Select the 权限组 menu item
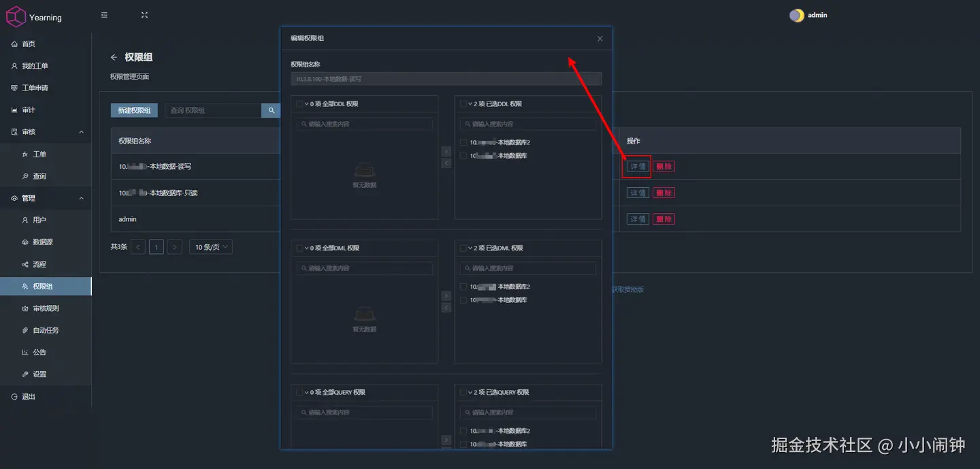Image resolution: width=980 pixels, height=469 pixels. [46, 286]
